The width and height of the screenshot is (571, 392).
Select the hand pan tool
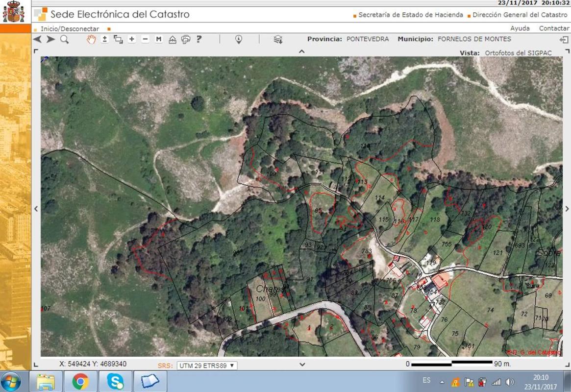click(x=91, y=40)
